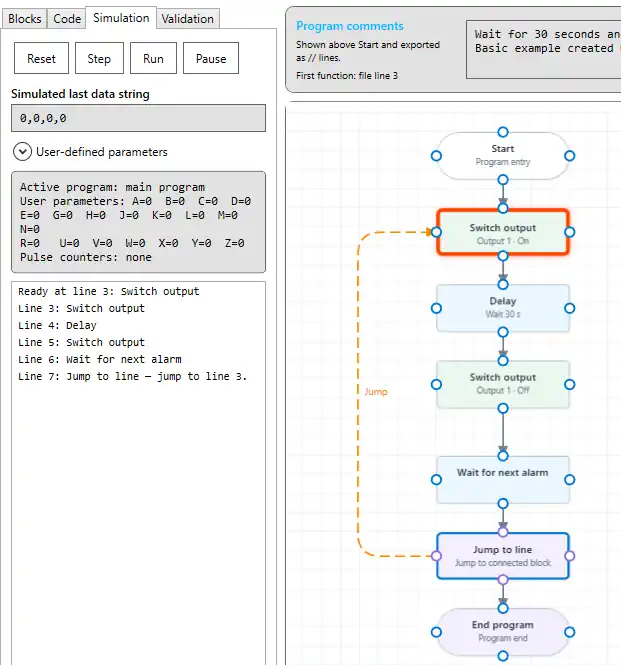
Task: Select the Jump to line block
Action: point(503,556)
